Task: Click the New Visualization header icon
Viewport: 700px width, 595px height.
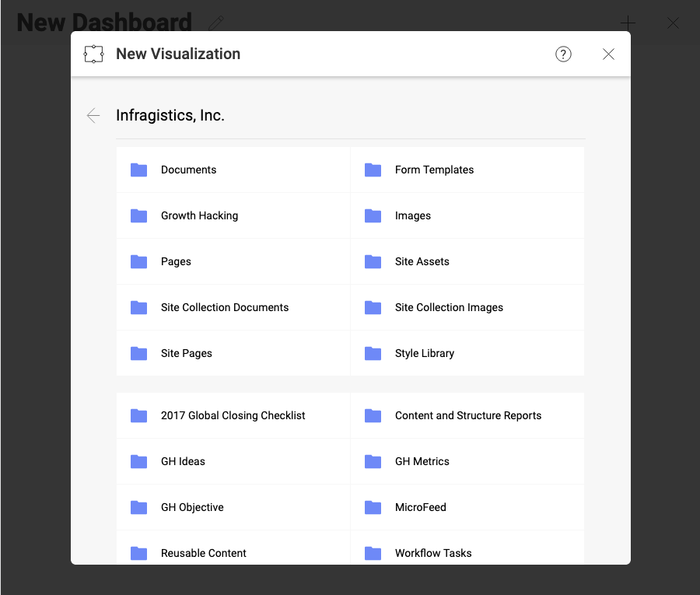Action: point(93,54)
